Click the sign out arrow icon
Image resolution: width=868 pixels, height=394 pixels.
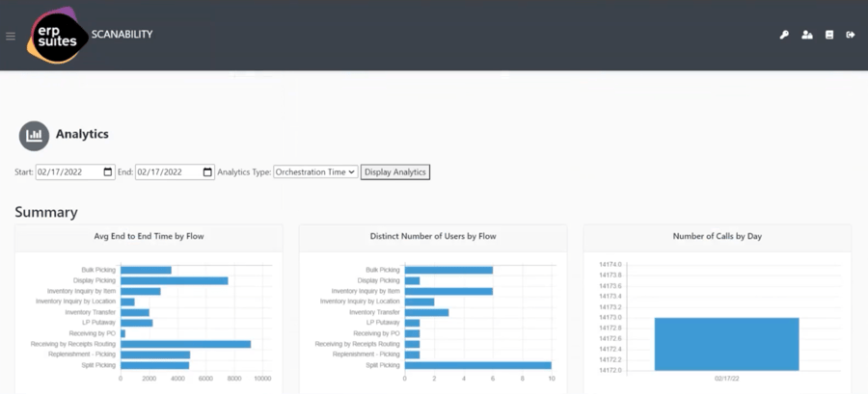(x=851, y=36)
